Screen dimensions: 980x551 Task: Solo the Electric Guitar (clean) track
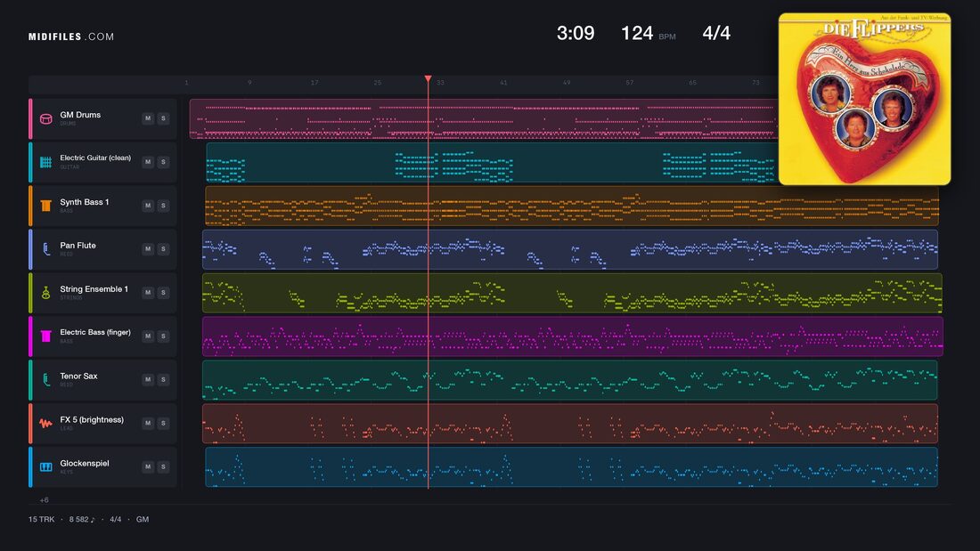tap(163, 162)
